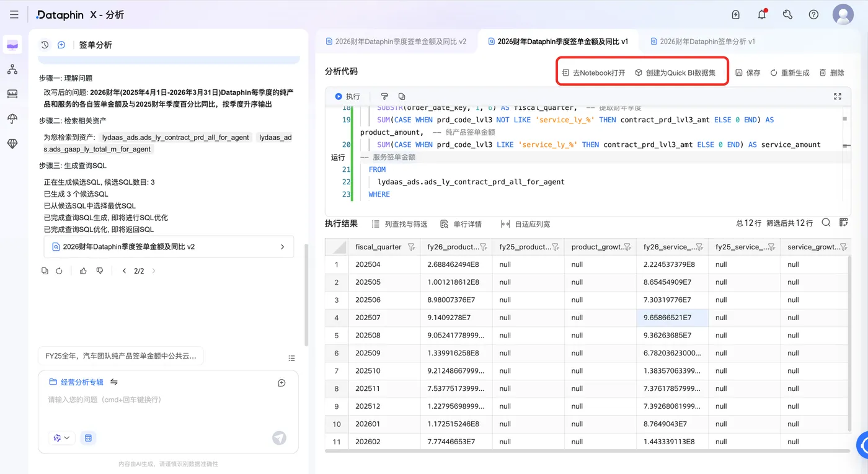Select the purple analysis icon in sidebar
Screen dimensions: 868x474
click(12, 45)
